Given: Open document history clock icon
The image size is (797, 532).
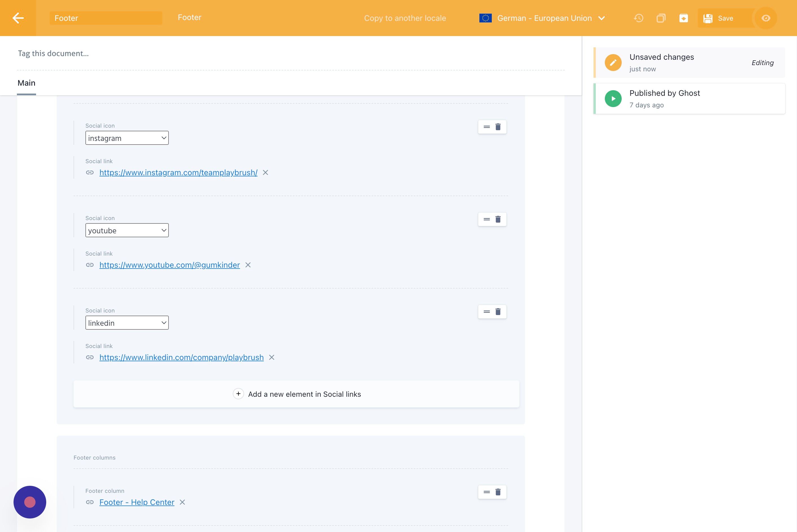Looking at the screenshot, I should click(x=639, y=18).
